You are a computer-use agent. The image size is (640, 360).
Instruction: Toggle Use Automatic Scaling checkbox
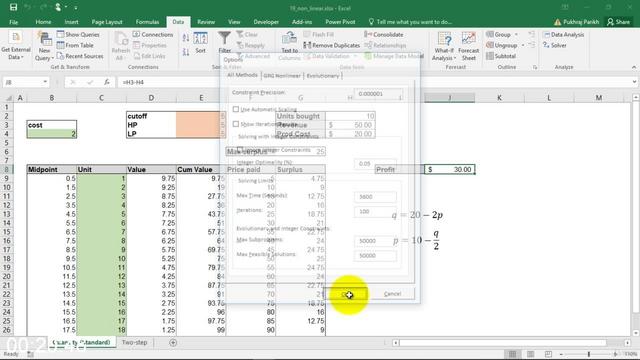[236, 109]
